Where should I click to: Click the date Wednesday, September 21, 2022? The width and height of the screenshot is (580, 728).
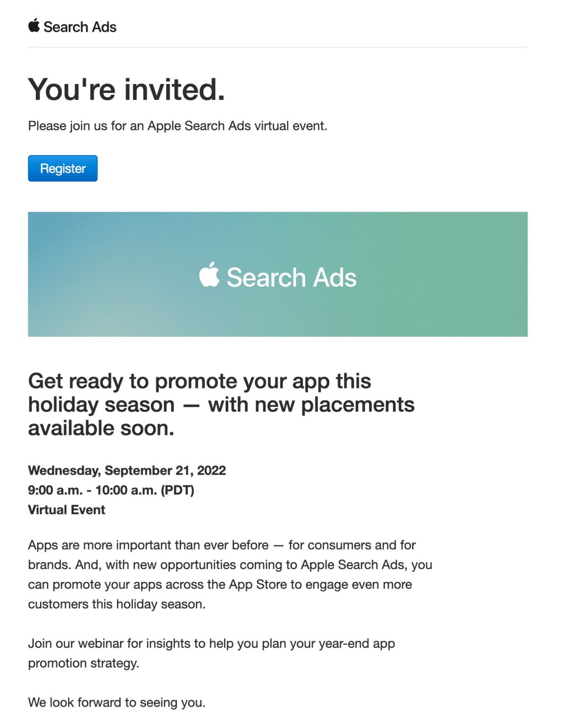(x=127, y=470)
